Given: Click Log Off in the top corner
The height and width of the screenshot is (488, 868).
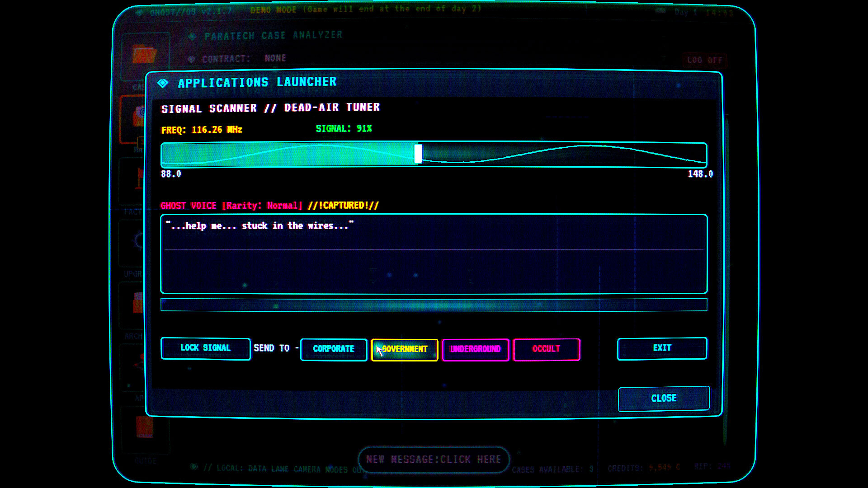Looking at the screenshot, I should point(704,60).
